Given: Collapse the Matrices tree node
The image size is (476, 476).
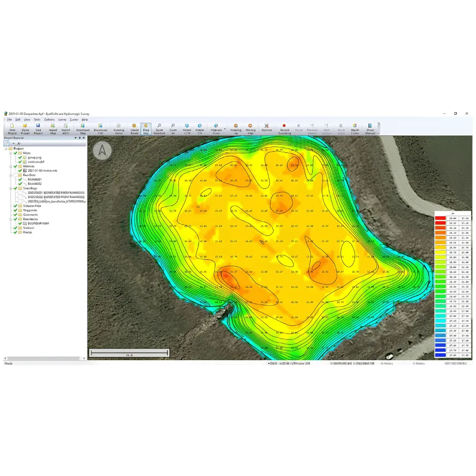Looking at the screenshot, I should click(x=11, y=166).
